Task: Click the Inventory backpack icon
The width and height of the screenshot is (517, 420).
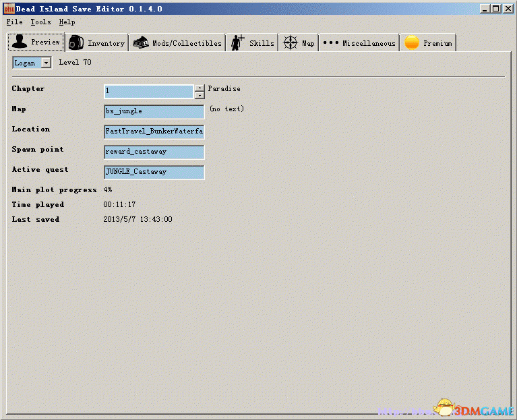Action: pos(76,42)
